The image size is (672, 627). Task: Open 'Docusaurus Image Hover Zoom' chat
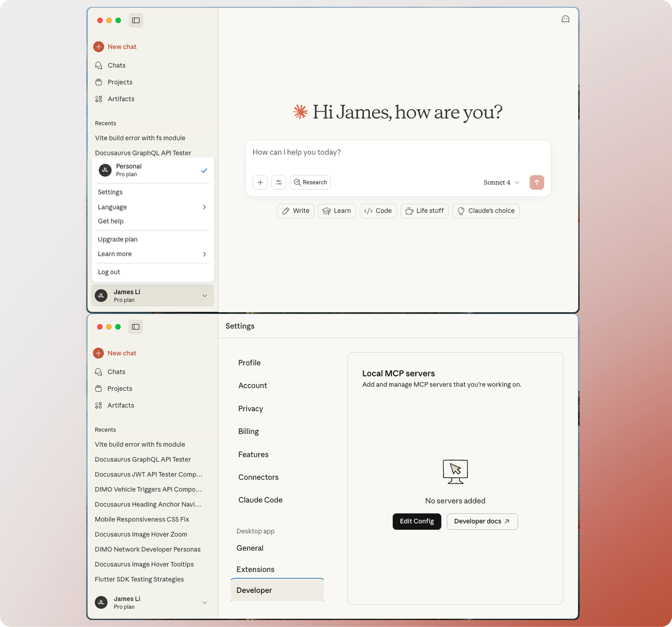pyautogui.click(x=141, y=534)
